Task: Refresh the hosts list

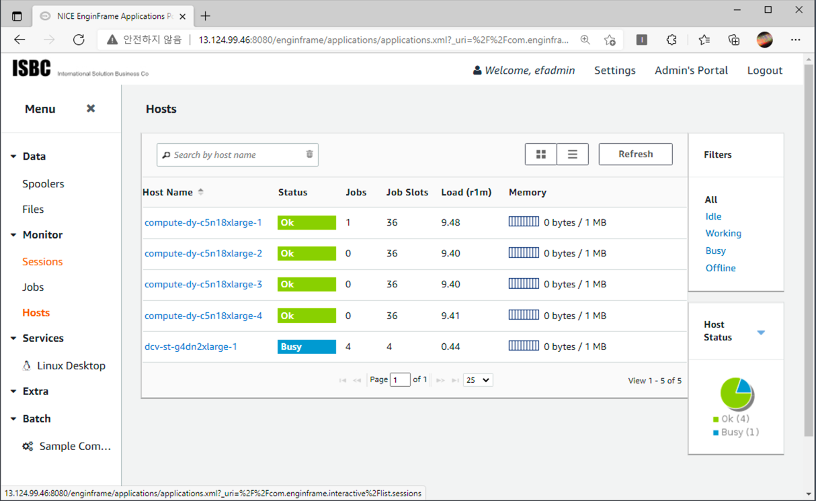Action: (635, 154)
